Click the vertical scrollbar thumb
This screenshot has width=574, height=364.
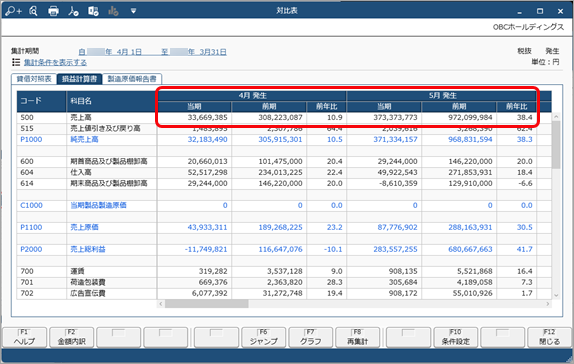click(x=556, y=145)
